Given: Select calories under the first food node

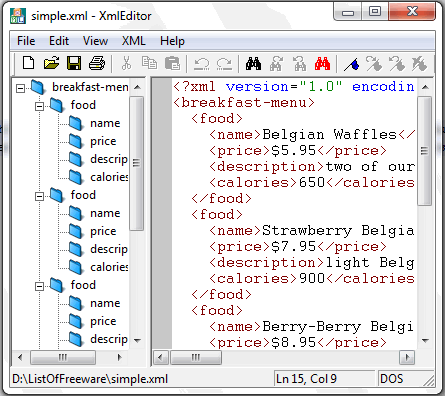Looking at the screenshot, I should (109, 177).
